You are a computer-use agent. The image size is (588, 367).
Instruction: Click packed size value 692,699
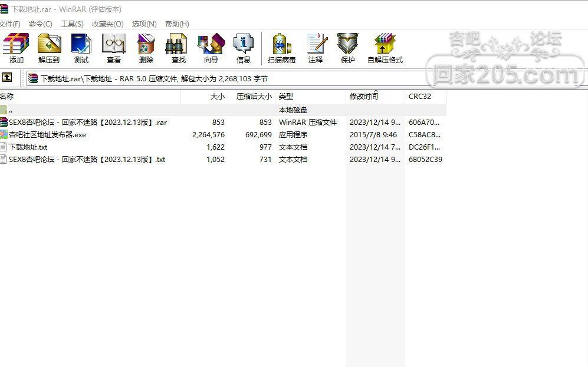(x=258, y=134)
